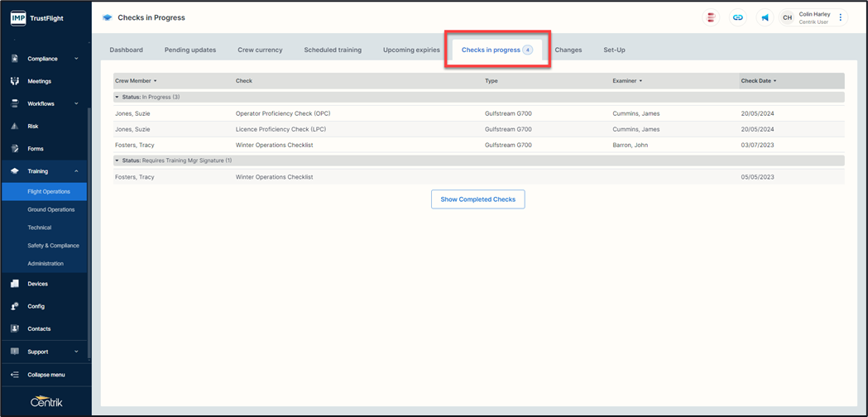This screenshot has height=417, width=868.
Task: Select the Forms sidebar icon
Action: (15, 149)
